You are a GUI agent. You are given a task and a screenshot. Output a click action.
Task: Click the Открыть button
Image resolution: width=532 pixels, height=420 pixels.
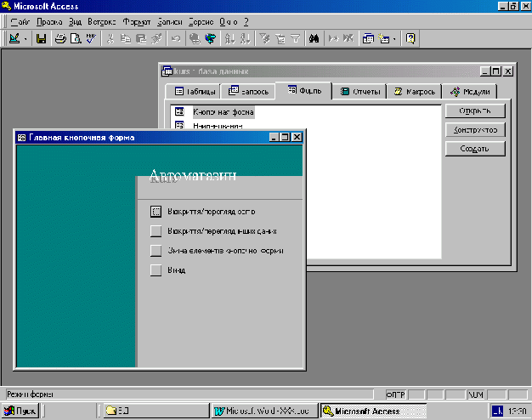(475, 111)
